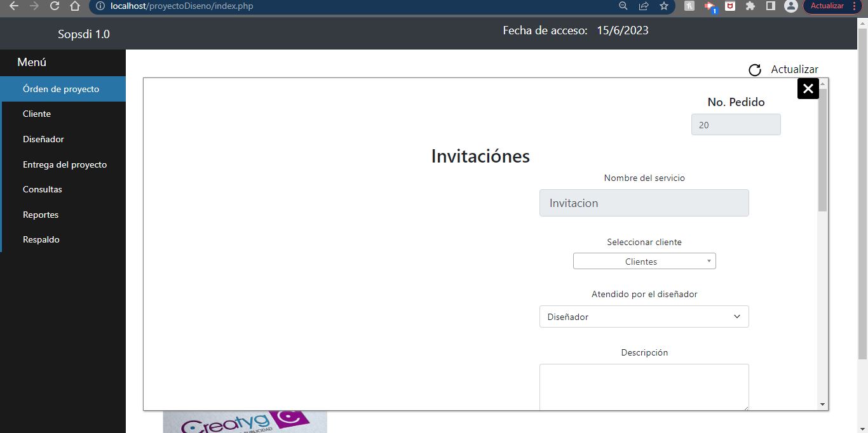The width and height of the screenshot is (868, 433).
Task: Open the Extensions puzzle piece icon
Action: [750, 6]
